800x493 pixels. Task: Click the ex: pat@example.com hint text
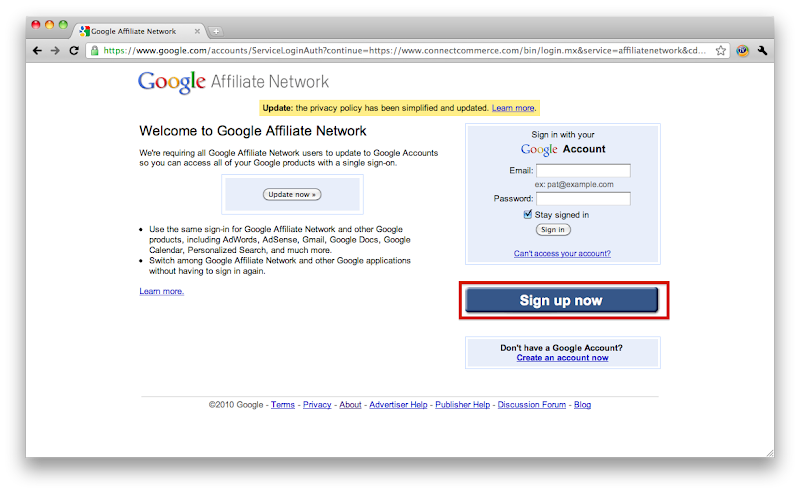click(x=574, y=184)
